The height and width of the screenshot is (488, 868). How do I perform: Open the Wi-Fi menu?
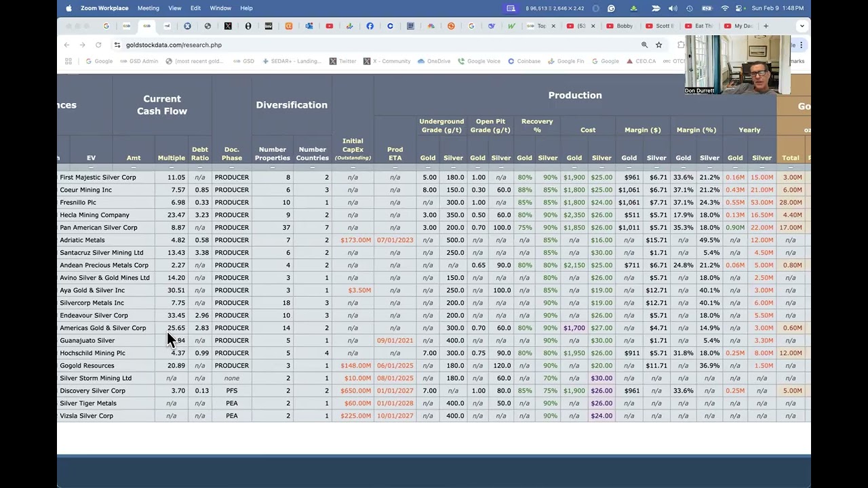[x=725, y=8]
